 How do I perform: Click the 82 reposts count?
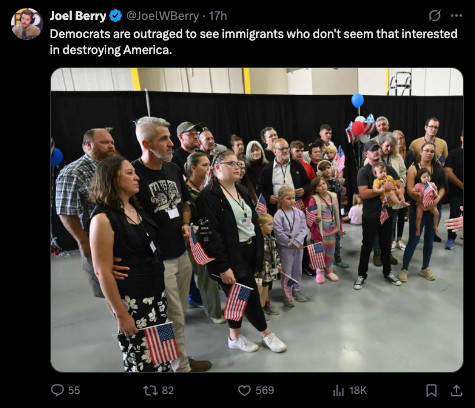pos(168,390)
